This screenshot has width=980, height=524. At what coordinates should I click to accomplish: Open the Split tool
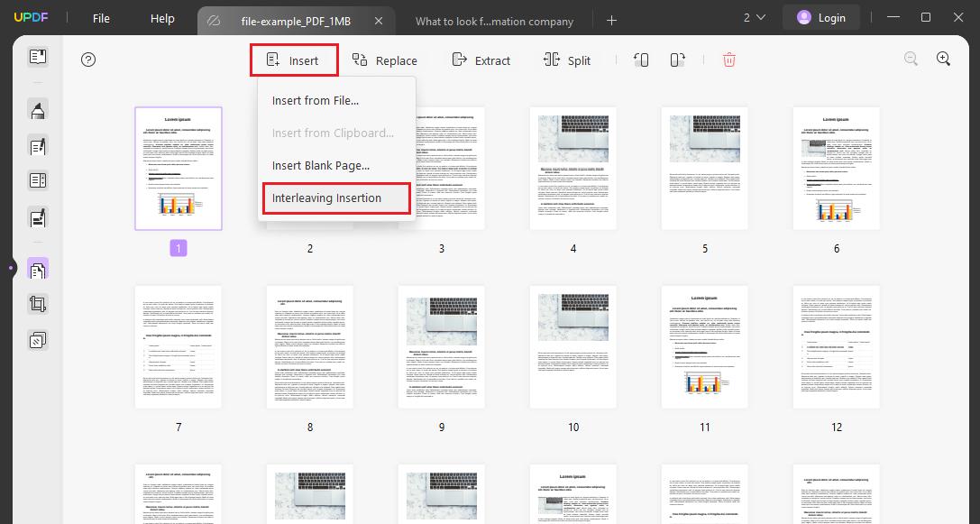(x=566, y=60)
